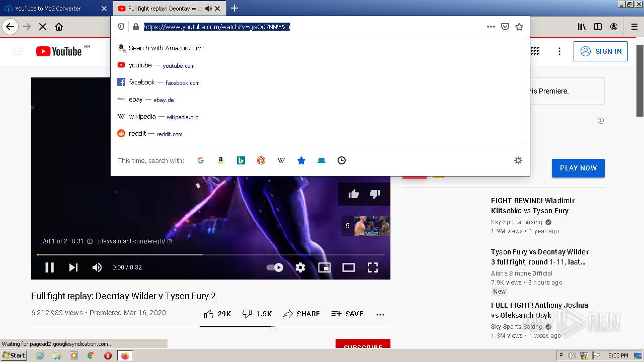Choose the ebay.de suggestion
The image size is (644, 362).
pos(320,100)
